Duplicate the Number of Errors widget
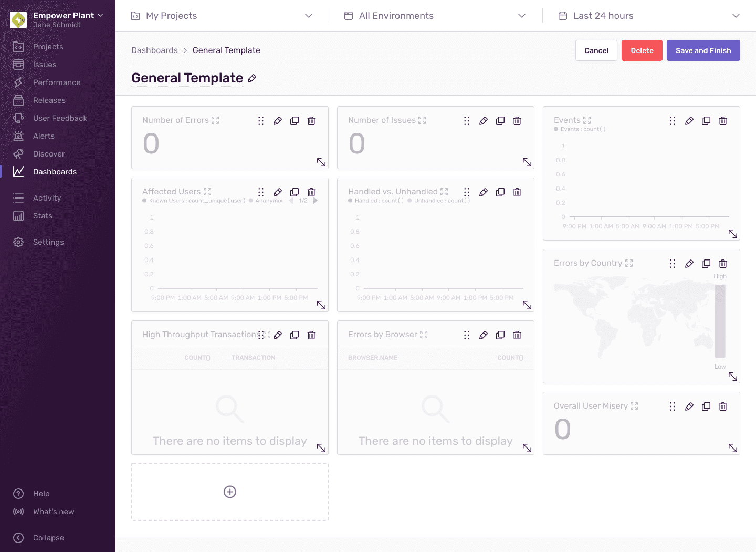This screenshot has height=552, width=756. click(x=295, y=121)
